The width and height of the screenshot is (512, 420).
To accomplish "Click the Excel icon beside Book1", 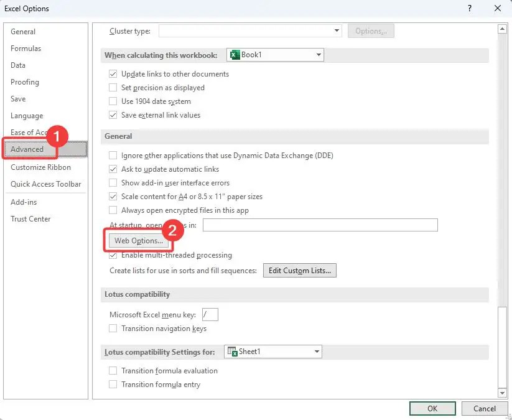I will pyautogui.click(x=235, y=55).
